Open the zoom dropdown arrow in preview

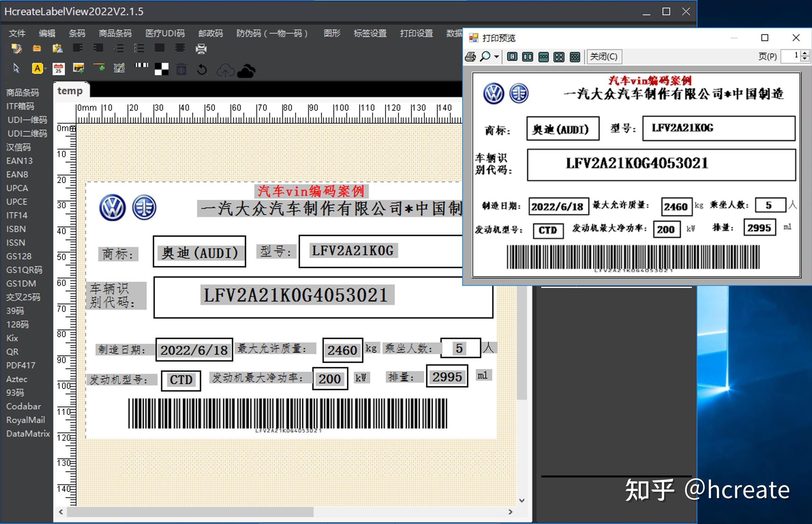(496, 57)
